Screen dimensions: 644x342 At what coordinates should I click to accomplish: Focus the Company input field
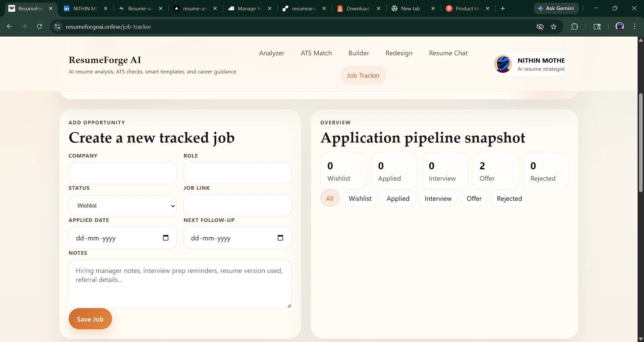(x=122, y=173)
